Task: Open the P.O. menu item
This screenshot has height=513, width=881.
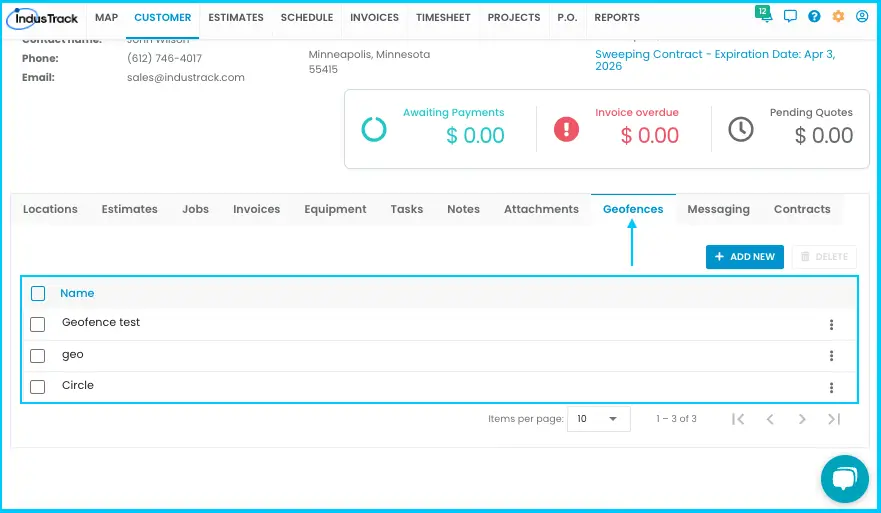Action: click(567, 17)
